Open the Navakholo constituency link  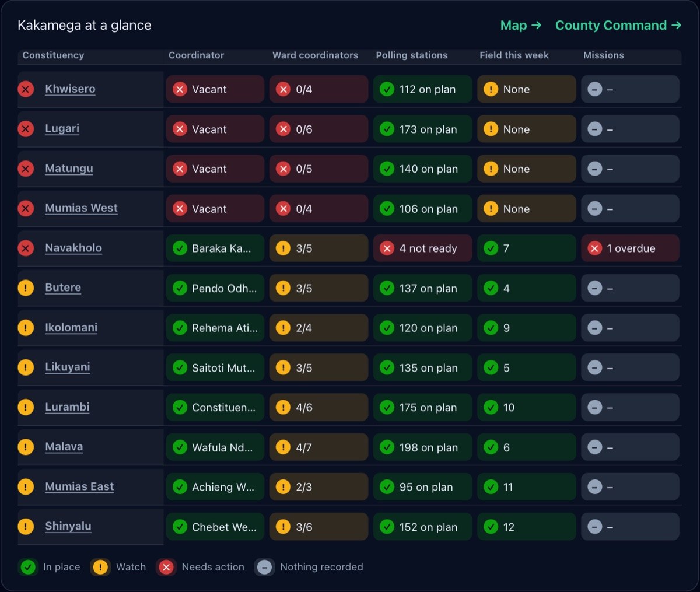73,248
